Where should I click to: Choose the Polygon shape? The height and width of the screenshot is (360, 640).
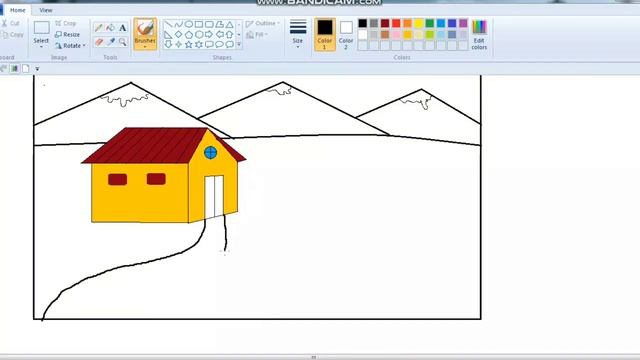(219, 24)
